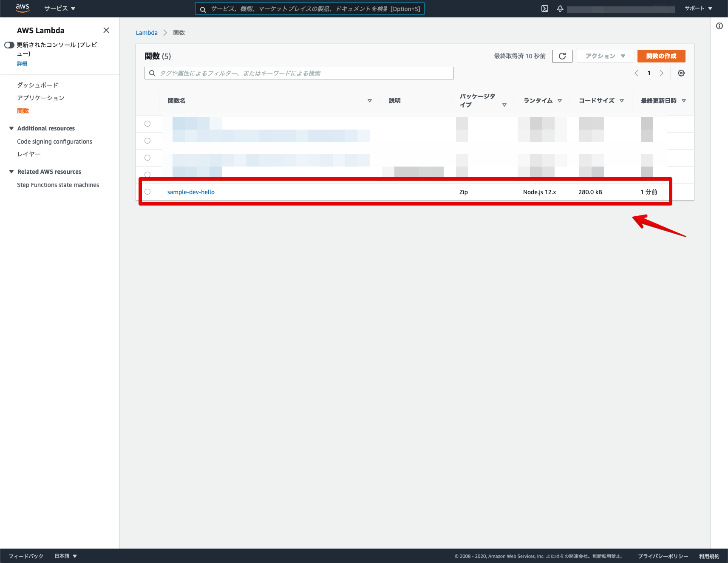Open the info panel icon on right edge
Image resolution: width=728 pixels, height=563 pixels.
point(720,26)
